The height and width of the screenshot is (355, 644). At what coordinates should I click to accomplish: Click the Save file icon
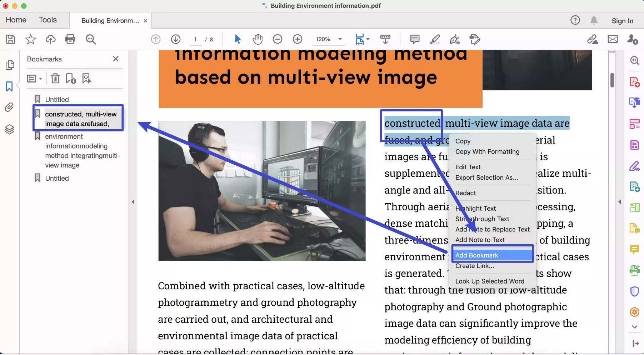(x=11, y=39)
